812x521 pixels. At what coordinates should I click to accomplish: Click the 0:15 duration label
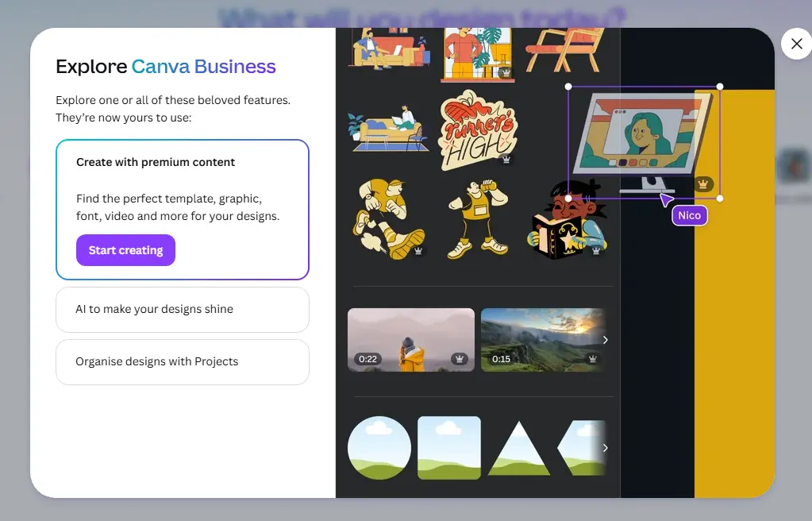501,359
